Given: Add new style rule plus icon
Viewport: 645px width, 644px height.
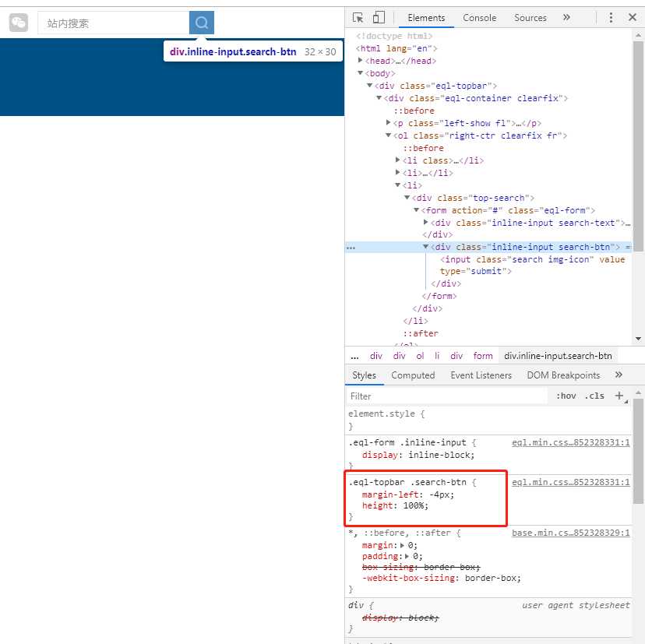Looking at the screenshot, I should pyautogui.click(x=619, y=396).
